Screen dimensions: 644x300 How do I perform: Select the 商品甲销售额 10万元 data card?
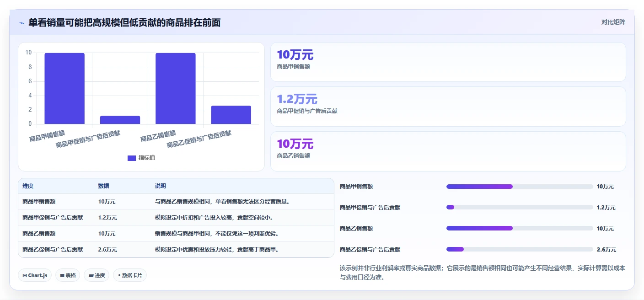tap(448, 62)
